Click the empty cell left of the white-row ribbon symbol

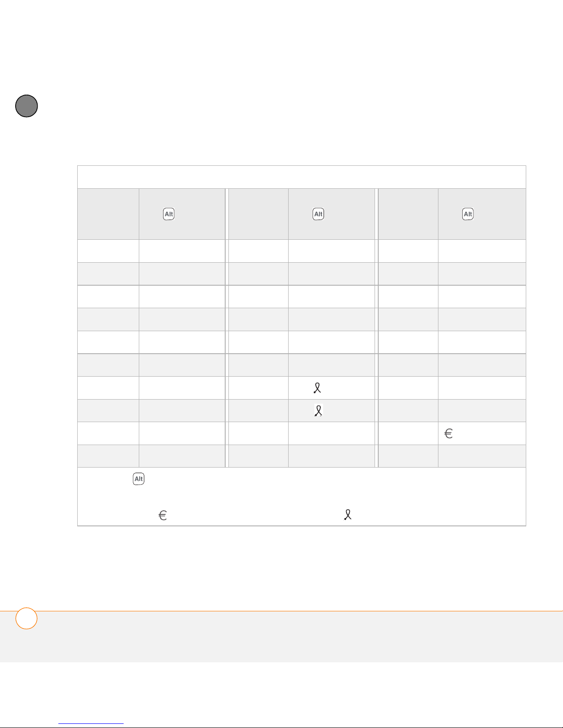tap(258, 388)
